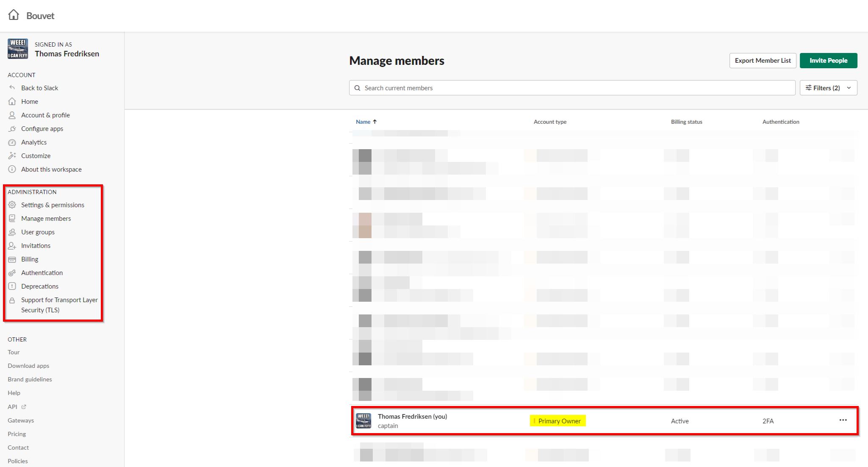
Task: Click the Billing icon
Action: [x=12, y=259]
